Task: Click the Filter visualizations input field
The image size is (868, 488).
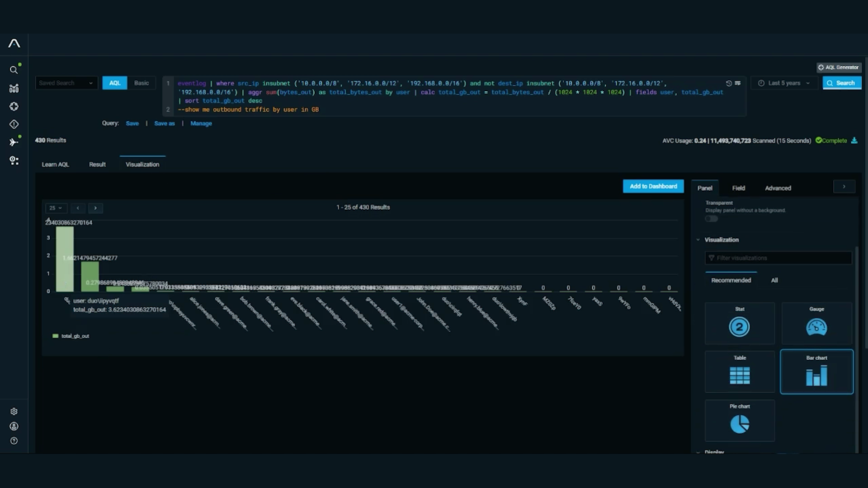Action: tap(778, 258)
